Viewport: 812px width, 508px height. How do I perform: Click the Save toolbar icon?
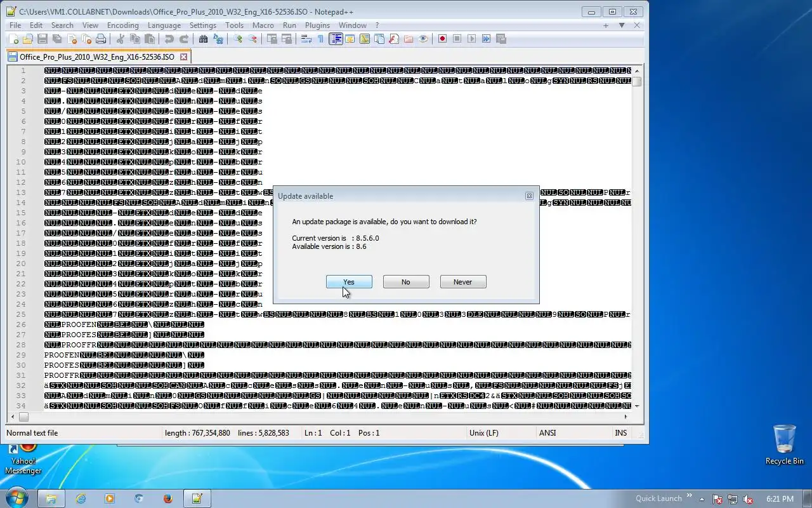[43, 39]
